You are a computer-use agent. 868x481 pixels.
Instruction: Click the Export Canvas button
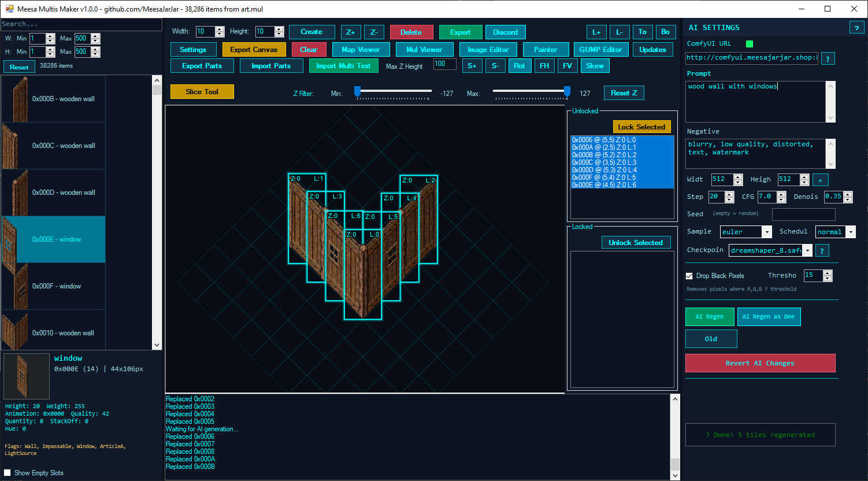[254, 50]
